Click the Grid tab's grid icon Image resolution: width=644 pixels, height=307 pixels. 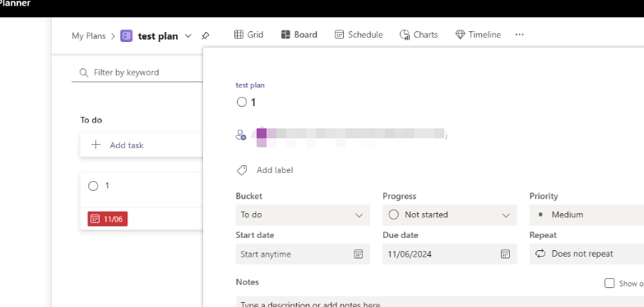pyautogui.click(x=239, y=35)
